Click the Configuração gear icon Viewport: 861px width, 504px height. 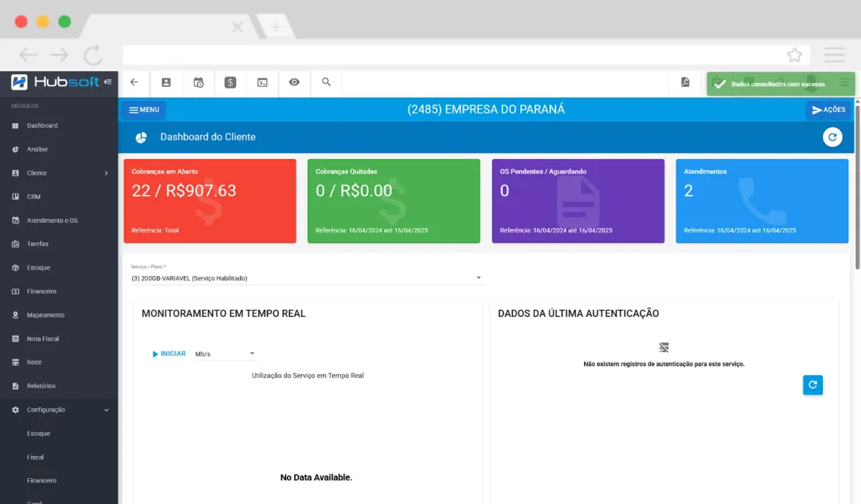click(16, 409)
